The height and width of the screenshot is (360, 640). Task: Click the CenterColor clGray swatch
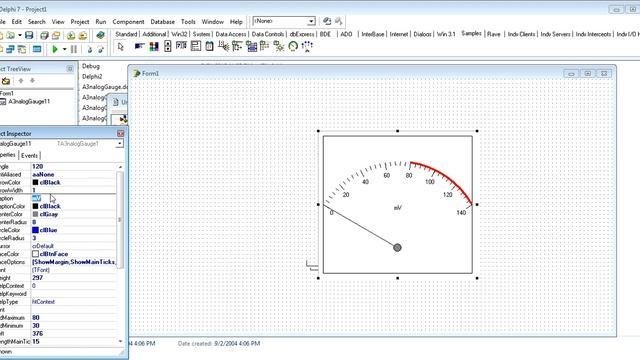(x=35, y=214)
